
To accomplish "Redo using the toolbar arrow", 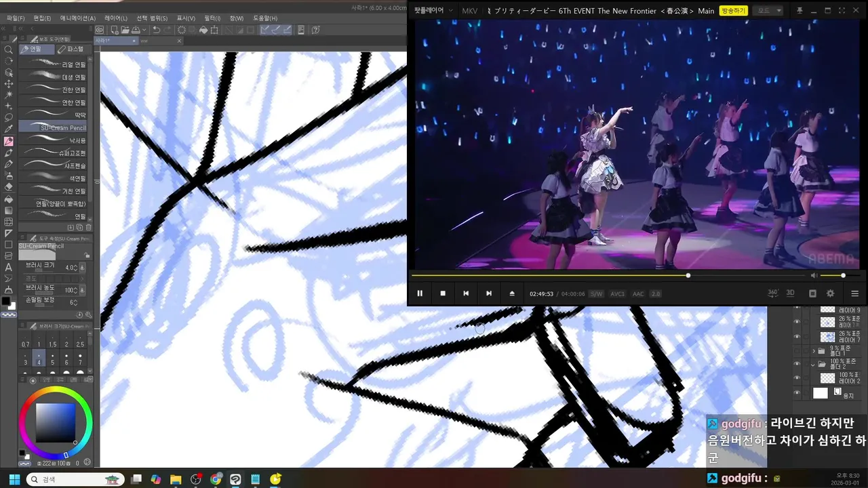I will tap(167, 30).
